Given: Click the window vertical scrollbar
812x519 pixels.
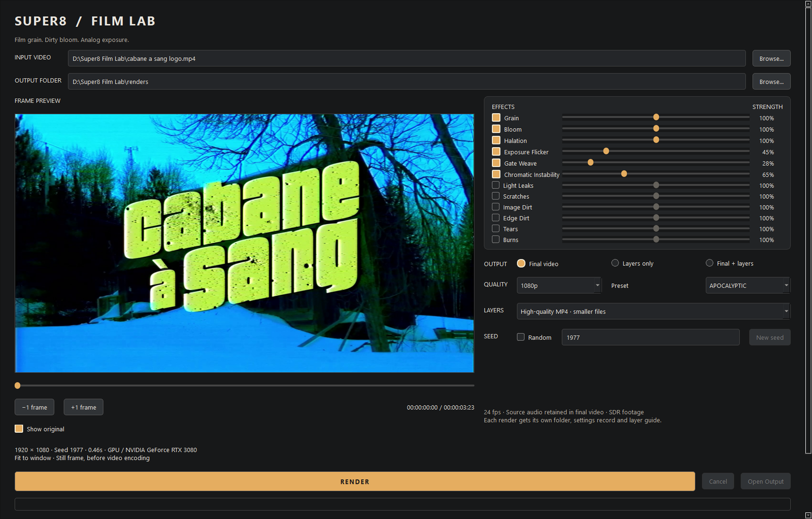Looking at the screenshot, I should [808, 231].
